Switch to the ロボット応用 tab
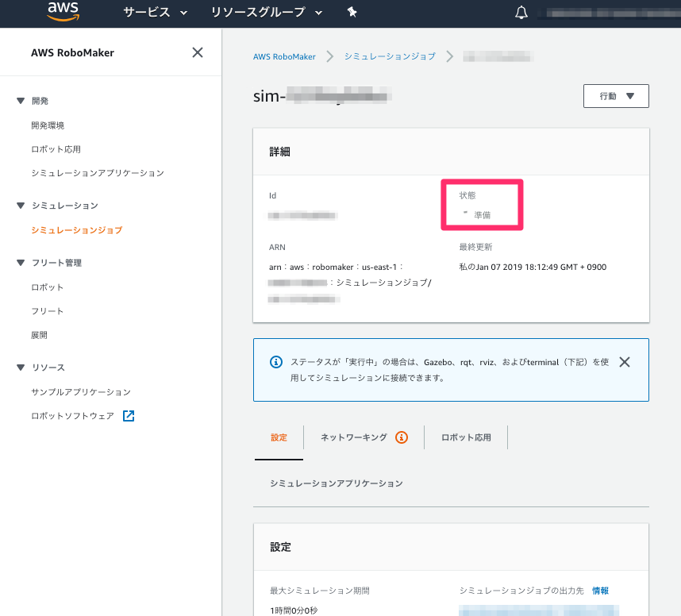Viewport: 681px width, 616px height. click(466, 437)
